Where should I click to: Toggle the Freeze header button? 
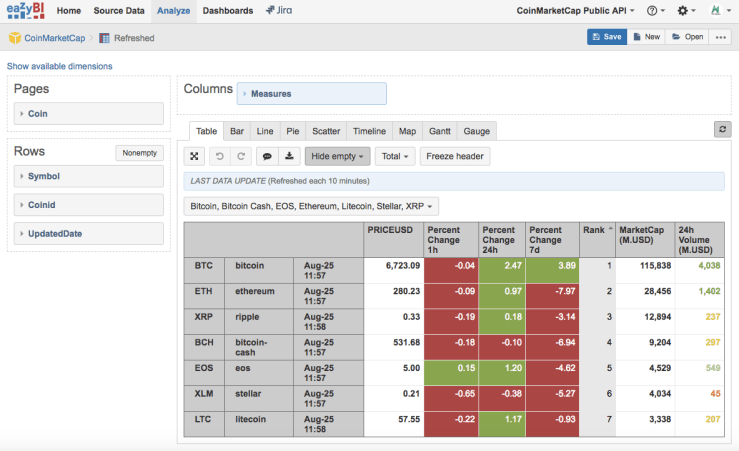click(456, 156)
